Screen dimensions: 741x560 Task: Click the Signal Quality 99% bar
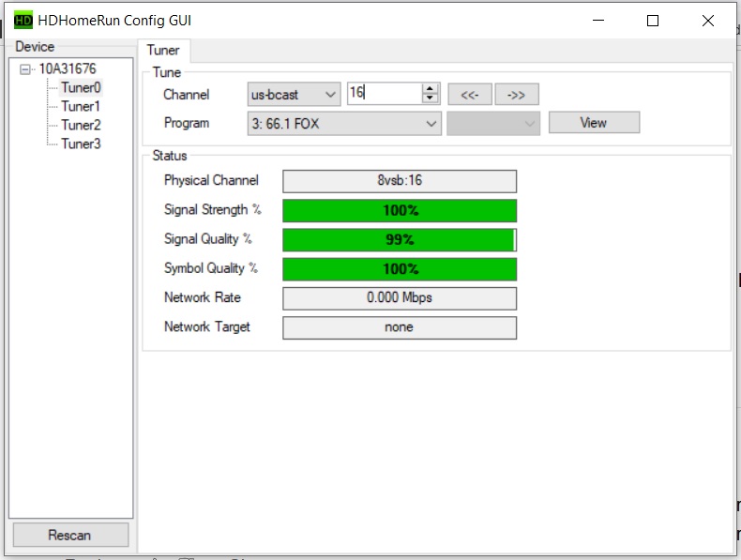(x=400, y=239)
